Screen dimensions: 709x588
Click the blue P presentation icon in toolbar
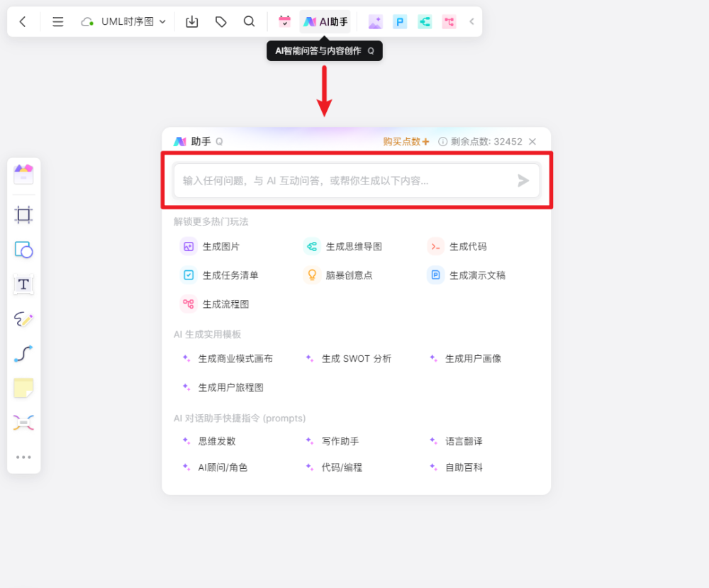point(400,22)
